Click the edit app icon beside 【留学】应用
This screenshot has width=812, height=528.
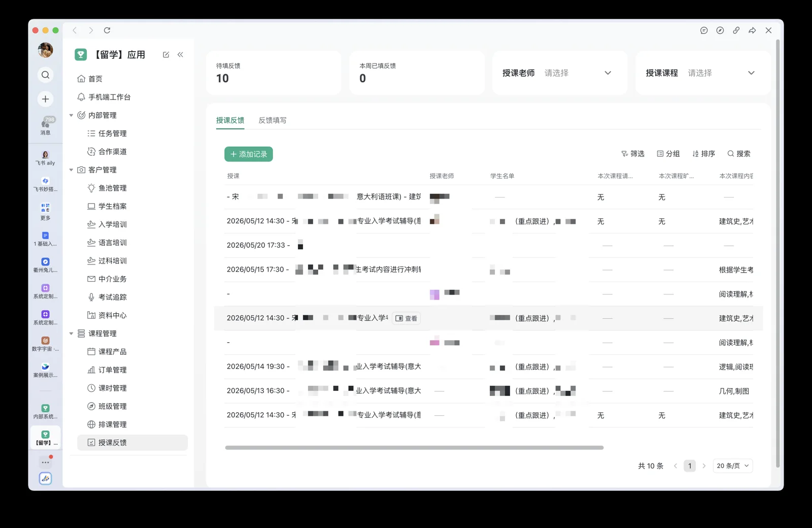(166, 55)
